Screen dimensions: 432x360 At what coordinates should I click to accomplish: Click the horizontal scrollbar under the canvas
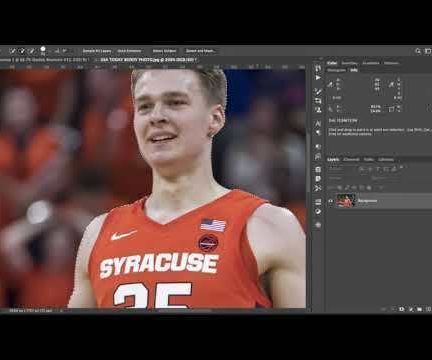(184, 311)
